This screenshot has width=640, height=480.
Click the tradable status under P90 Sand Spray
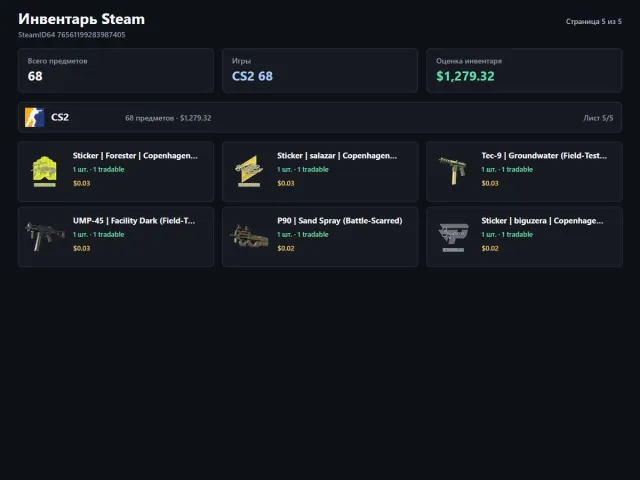coord(302,234)
